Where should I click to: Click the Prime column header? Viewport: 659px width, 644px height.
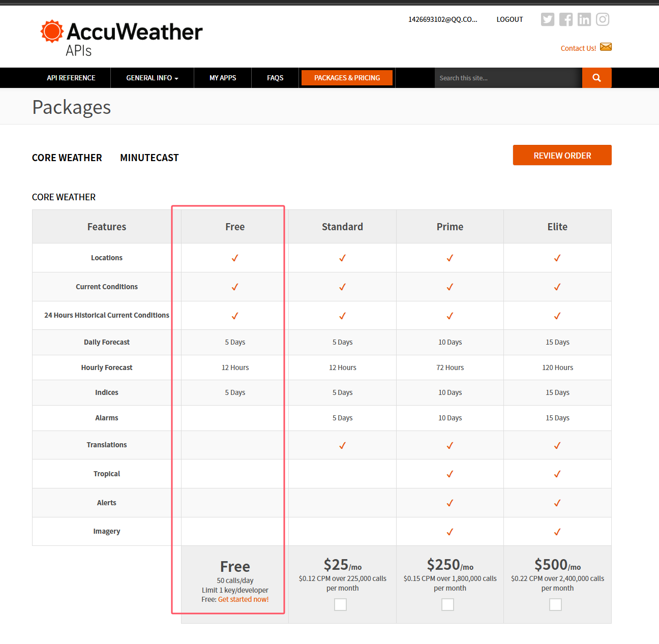coord(450,227)
